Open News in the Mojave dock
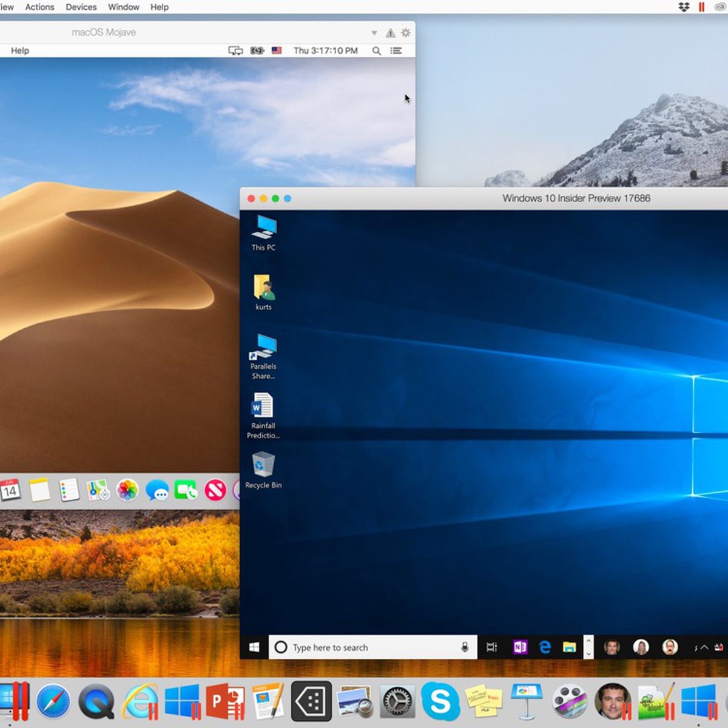 pos(215,490)
